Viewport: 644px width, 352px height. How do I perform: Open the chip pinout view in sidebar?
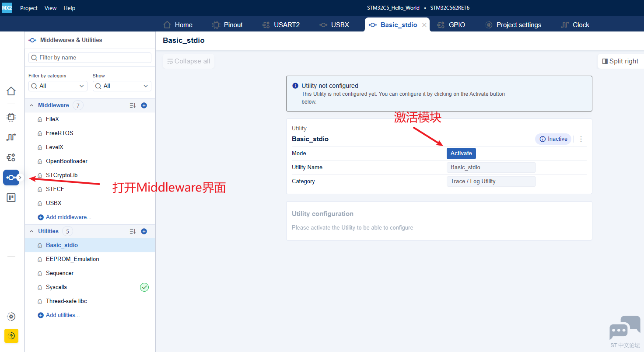11,117
